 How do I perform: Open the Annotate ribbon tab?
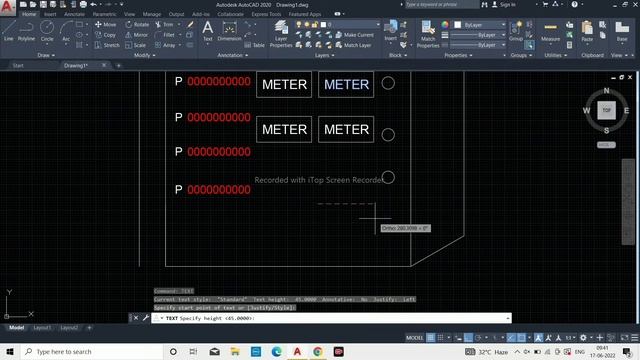tap(74, 14)
